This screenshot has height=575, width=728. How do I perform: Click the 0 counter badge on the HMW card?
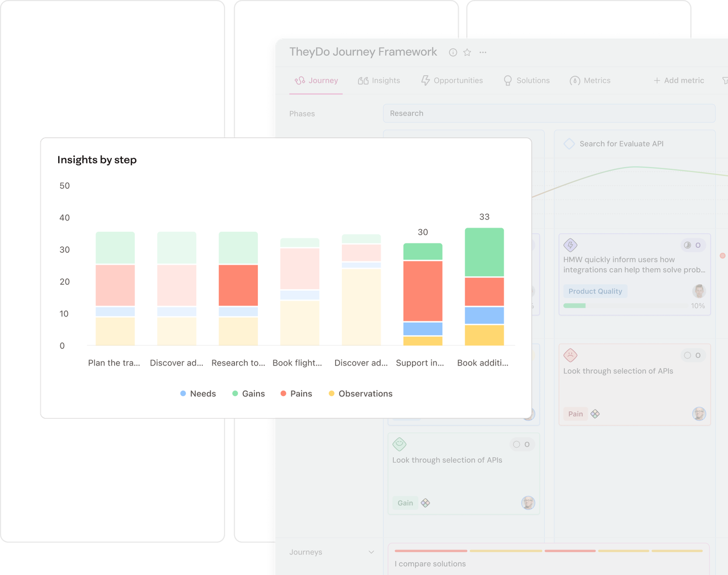tap(693, 245)
